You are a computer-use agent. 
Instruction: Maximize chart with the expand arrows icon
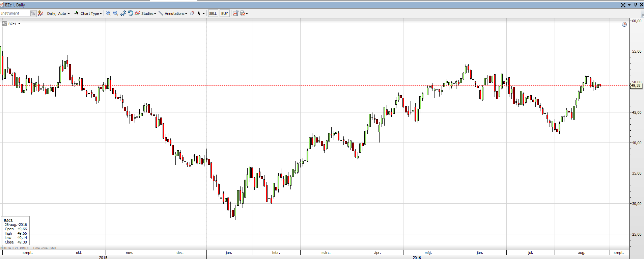point(623,5)
